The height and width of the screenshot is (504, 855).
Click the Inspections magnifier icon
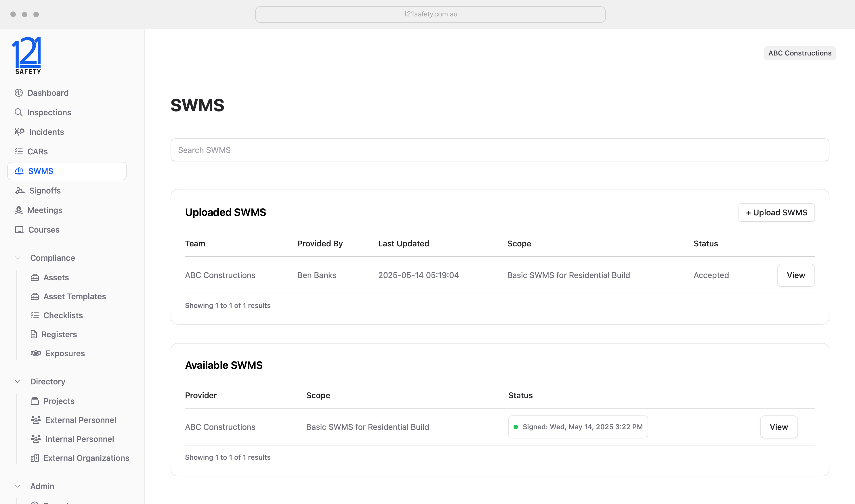point(19,112)
